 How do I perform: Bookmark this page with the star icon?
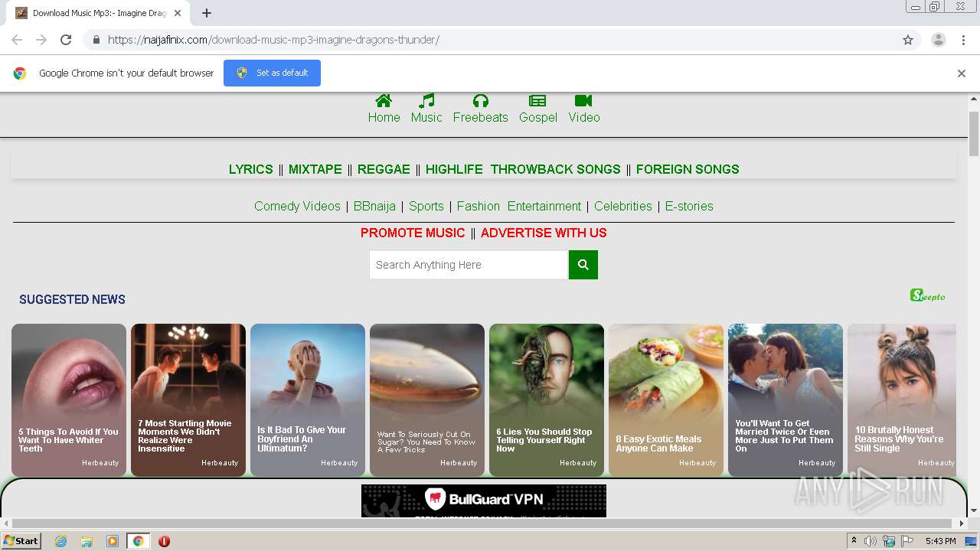[x=908, y=40]
